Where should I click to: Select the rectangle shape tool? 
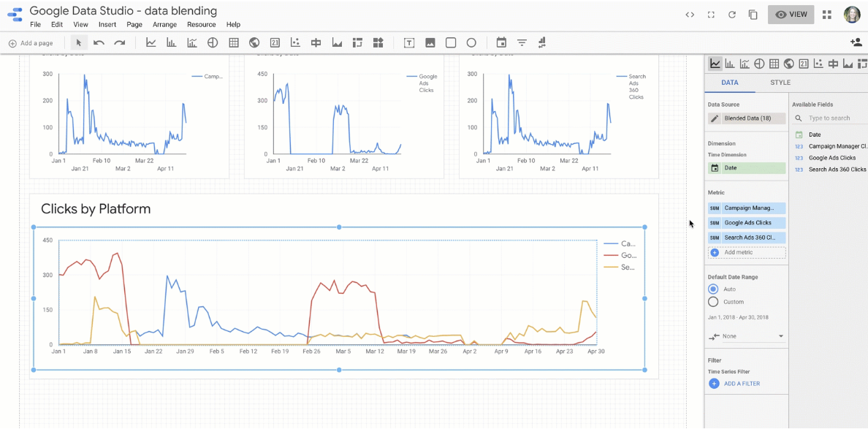tap(451, 42)
